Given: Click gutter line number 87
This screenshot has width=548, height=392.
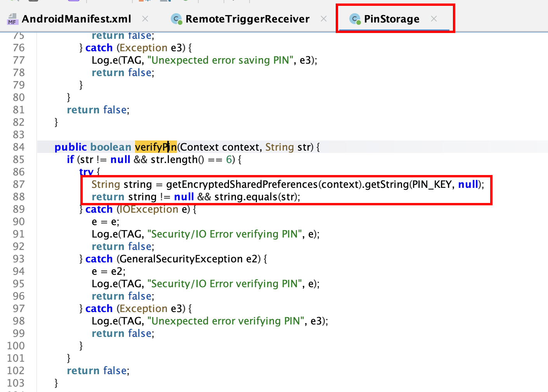Looking at the screenshot, I should (19, 184).
